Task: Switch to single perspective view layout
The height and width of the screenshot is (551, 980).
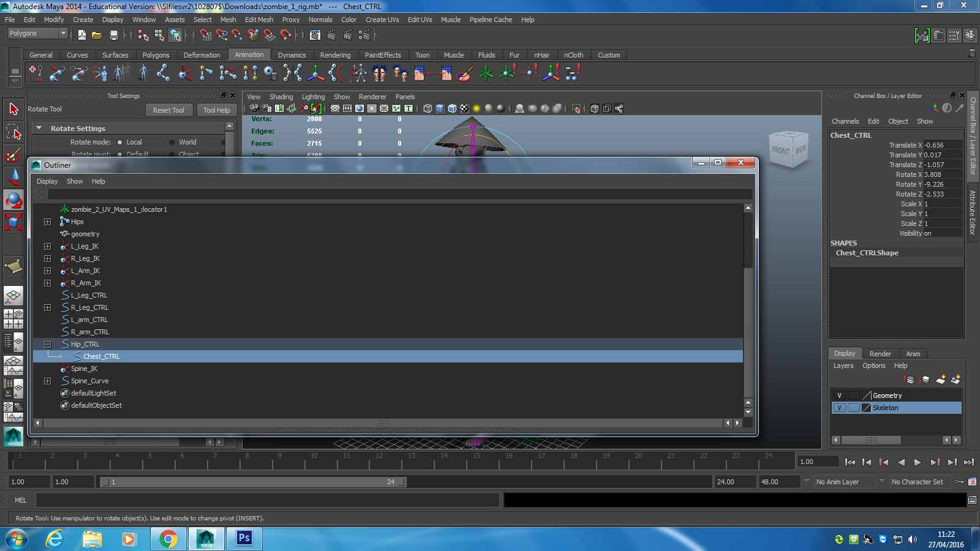Action: (12, 296)
